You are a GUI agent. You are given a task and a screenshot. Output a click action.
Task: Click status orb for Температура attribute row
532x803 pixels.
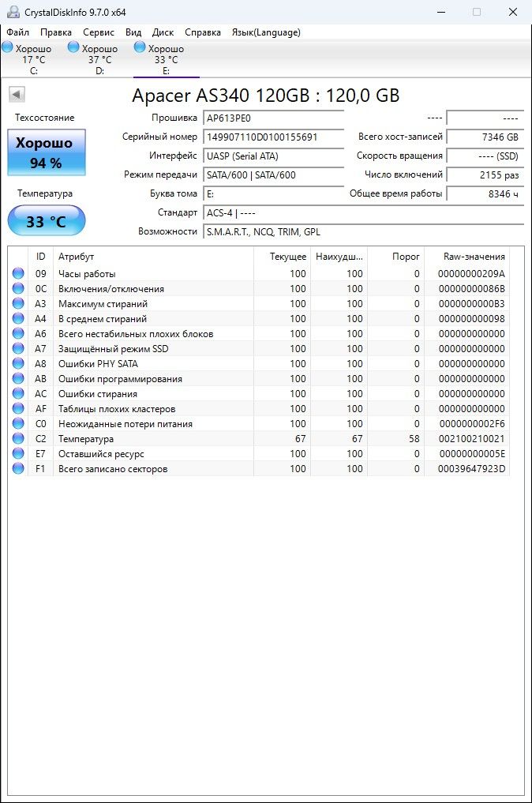[18, 438]
